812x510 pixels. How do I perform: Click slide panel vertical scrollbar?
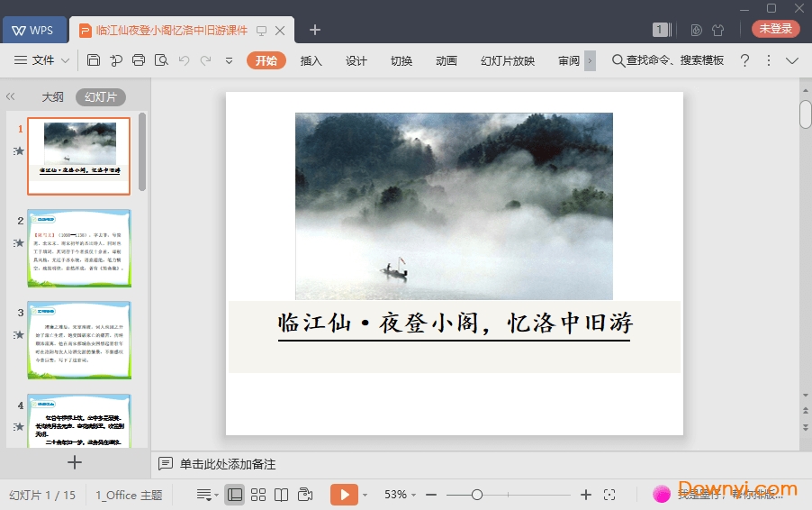[142, 152]
